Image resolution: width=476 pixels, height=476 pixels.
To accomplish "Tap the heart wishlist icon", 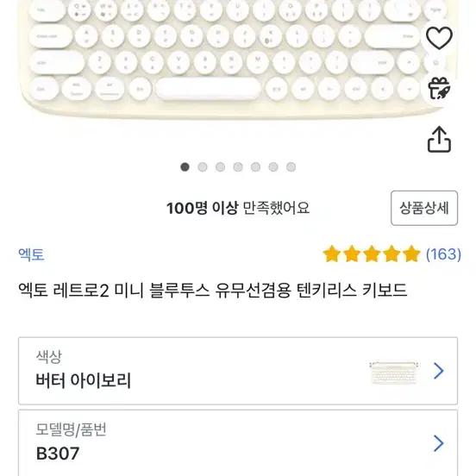I will (x=439, y=38).
